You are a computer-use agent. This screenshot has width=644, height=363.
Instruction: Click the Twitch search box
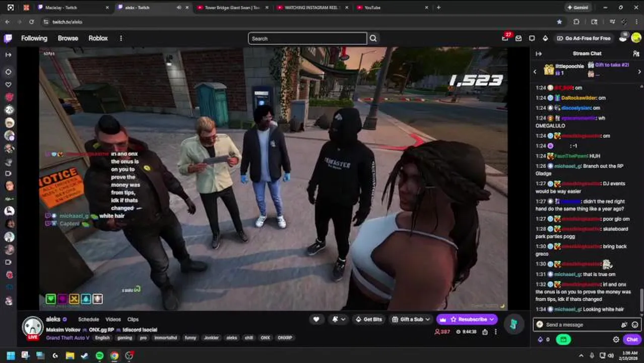tap(307, 38)
